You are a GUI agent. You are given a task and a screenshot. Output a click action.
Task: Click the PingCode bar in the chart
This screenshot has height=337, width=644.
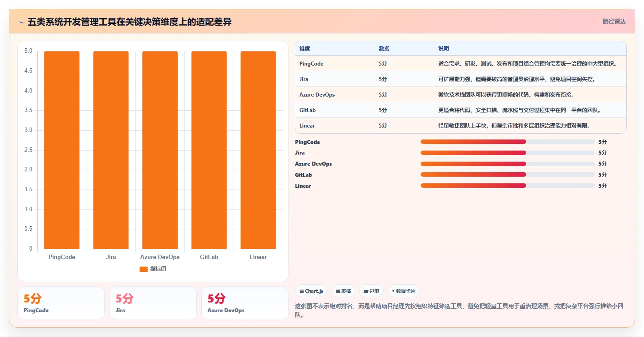pyautogui.click(x=62, y=150)
